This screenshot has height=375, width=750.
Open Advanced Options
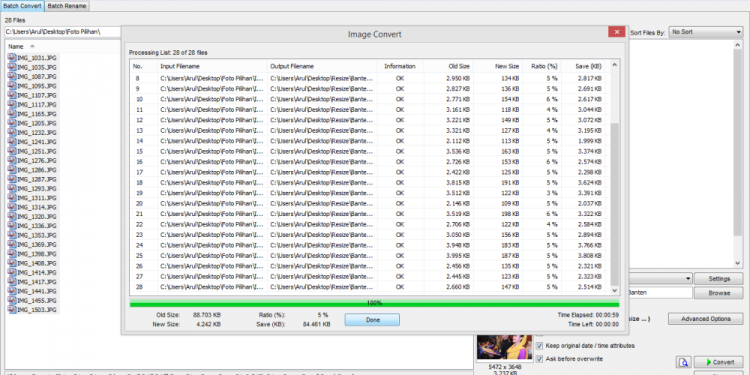point(706,319)
